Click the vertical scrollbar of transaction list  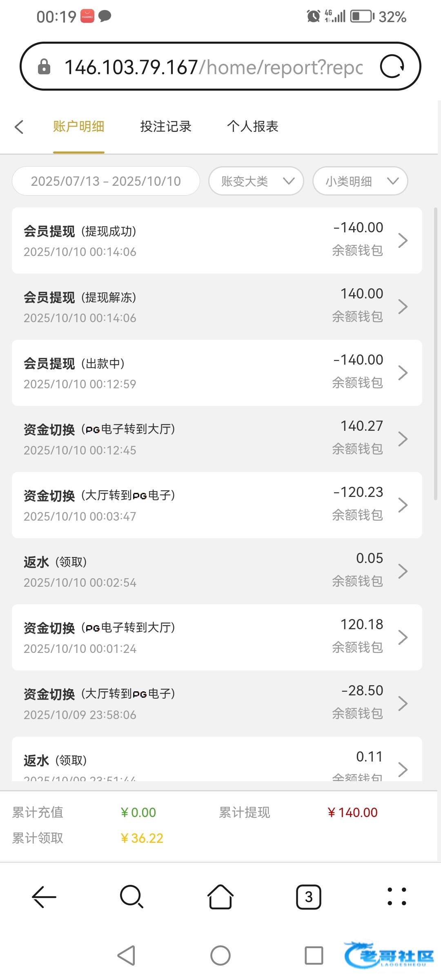tap(436, 354)
